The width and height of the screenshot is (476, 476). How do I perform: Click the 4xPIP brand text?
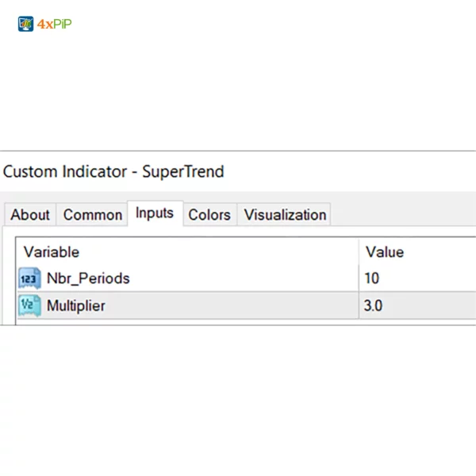(55, 24)
